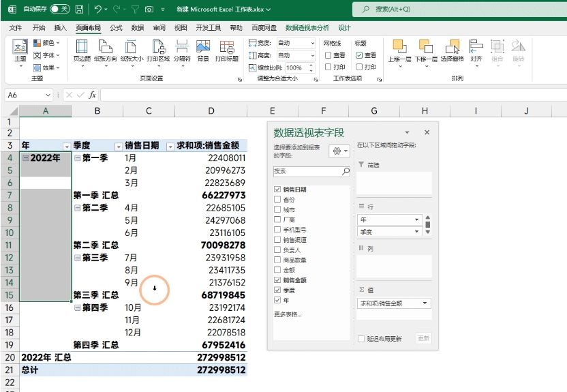Open the Margins (页边距) options
Screen dimensions: 567x392
click(x=82, y=52)
